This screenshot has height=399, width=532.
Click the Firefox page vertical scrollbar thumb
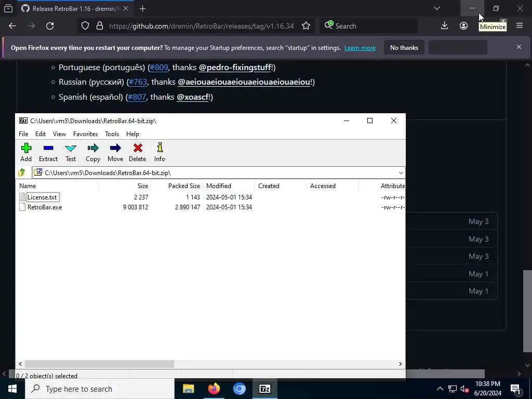527,311
